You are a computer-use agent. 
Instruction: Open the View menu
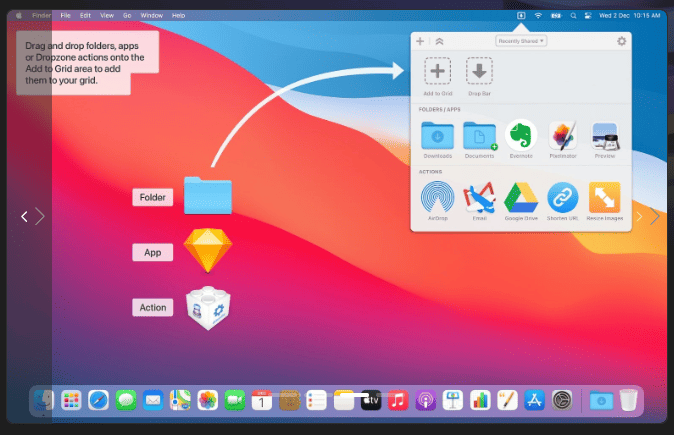pyautogui.click(x=107, y=15)
